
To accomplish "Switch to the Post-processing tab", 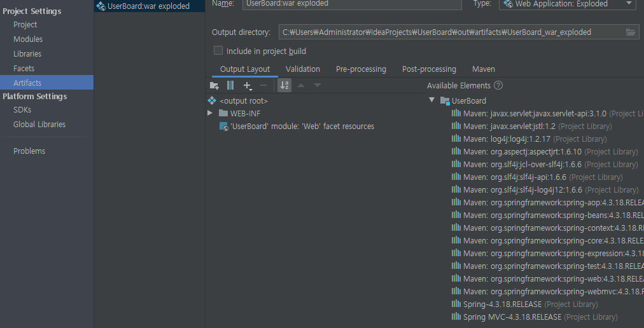I will point(429,69).
